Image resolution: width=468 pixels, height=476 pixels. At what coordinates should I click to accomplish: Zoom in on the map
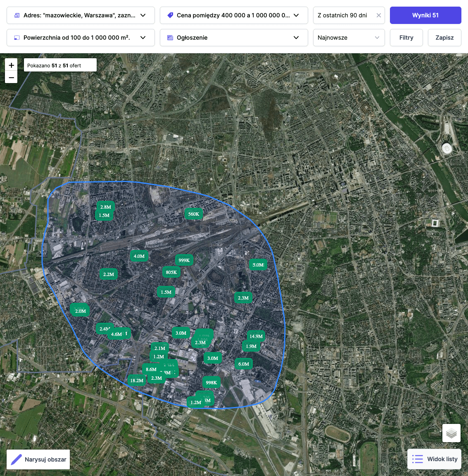point(11,65)
